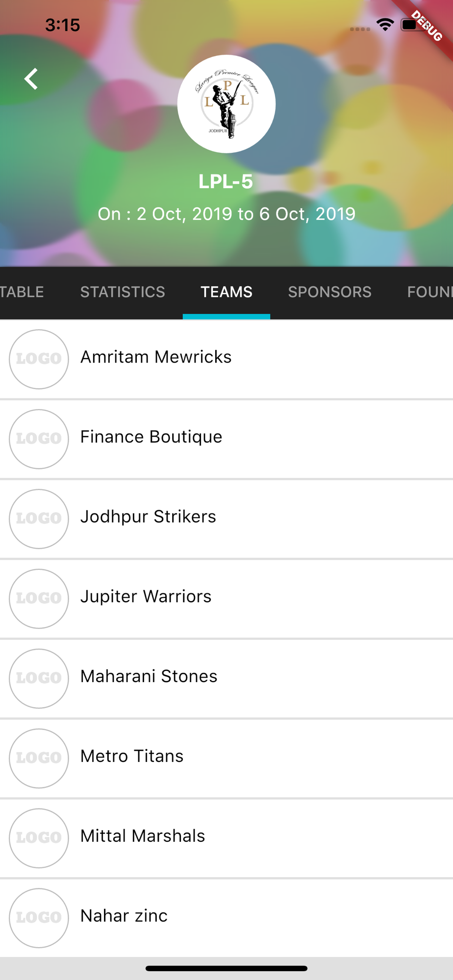This screenshot has width=453, height=980.
Task: Open the Amritam Mewricks team name
Action: 156,357
